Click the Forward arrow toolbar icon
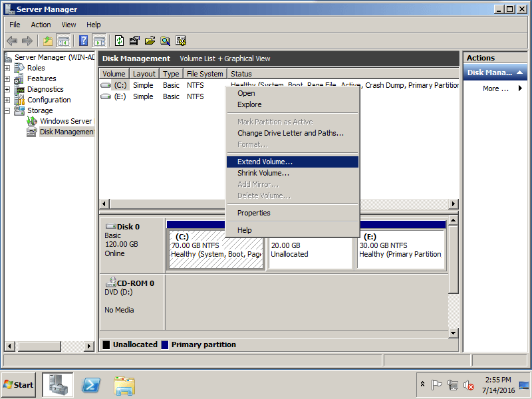 click(27, 41)
